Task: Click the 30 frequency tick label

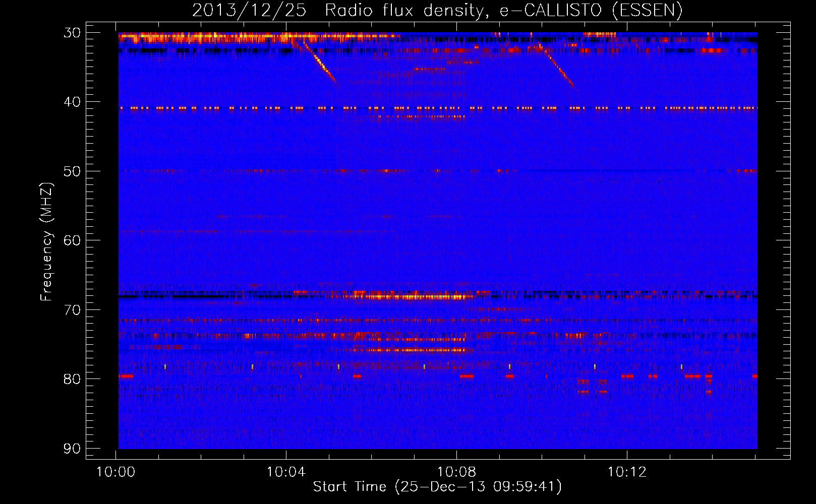Action: tap(72, 33)
